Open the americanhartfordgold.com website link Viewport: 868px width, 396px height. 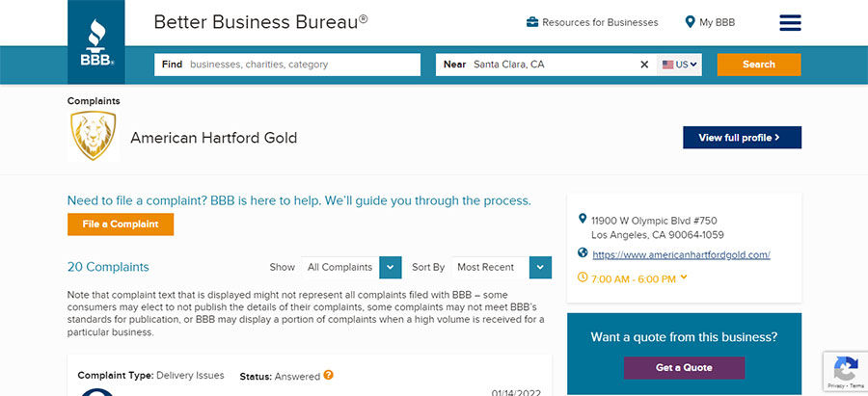click(x=682, y=255)
